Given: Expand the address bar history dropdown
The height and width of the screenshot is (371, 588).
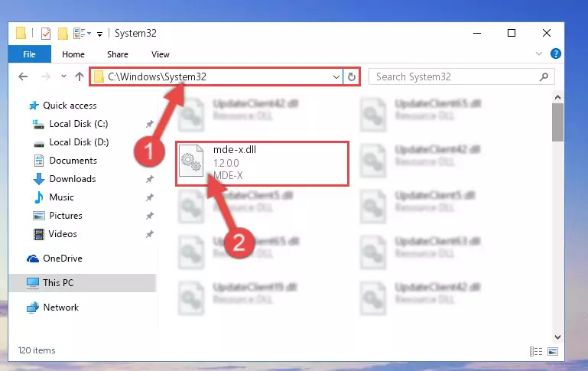Looking at the screenshot, I should pos(336,77).
